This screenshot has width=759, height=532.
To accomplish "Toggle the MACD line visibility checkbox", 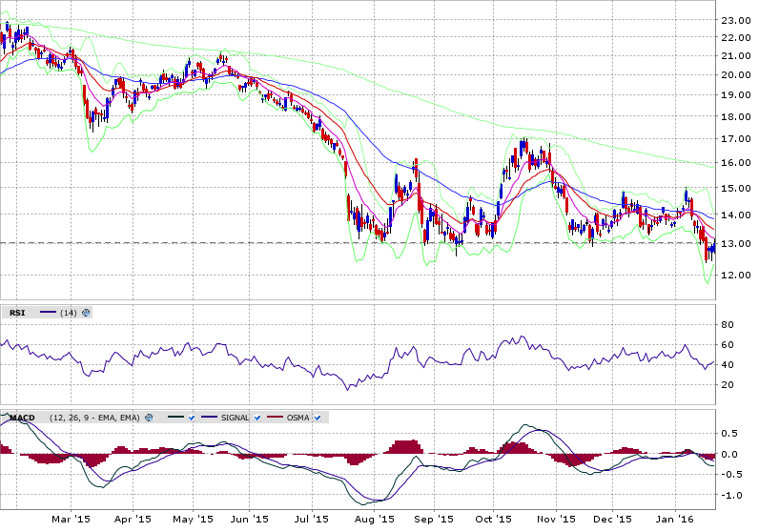I will pos(192,418).
